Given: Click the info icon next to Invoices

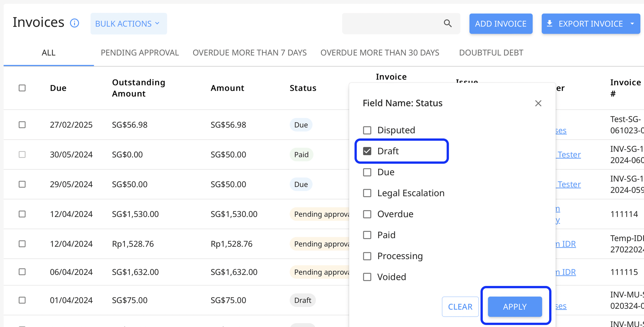Looking at the screenshot, I should pyautogui.click(x=74, y=23).
